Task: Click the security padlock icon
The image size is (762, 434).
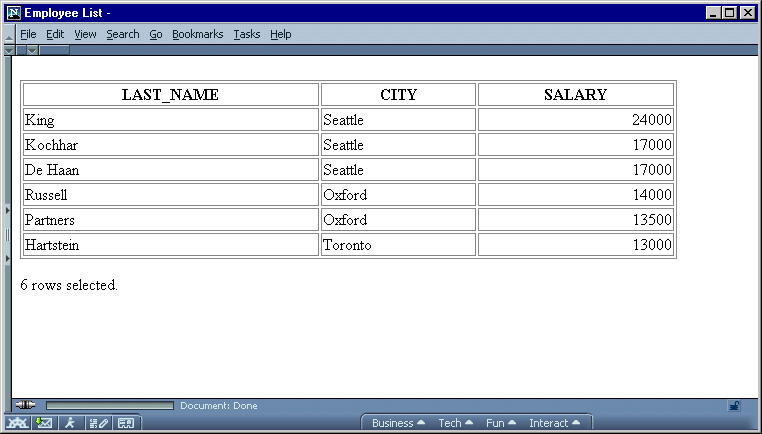Action: click(734, 406)
